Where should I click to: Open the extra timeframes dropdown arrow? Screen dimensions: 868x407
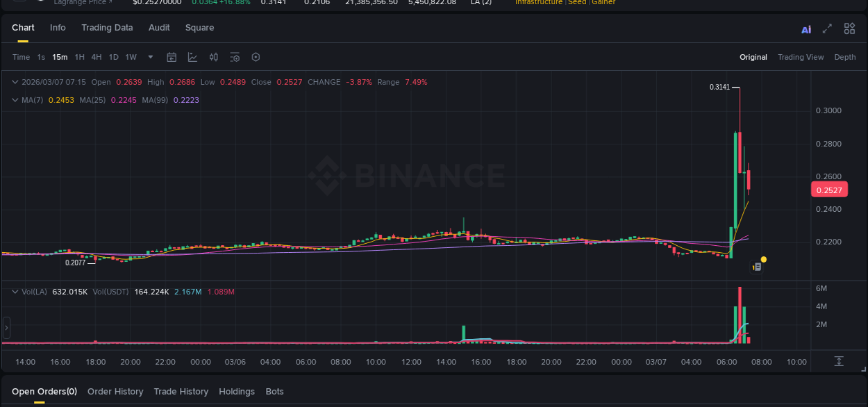pyautogui.click(x=149, y=57)
